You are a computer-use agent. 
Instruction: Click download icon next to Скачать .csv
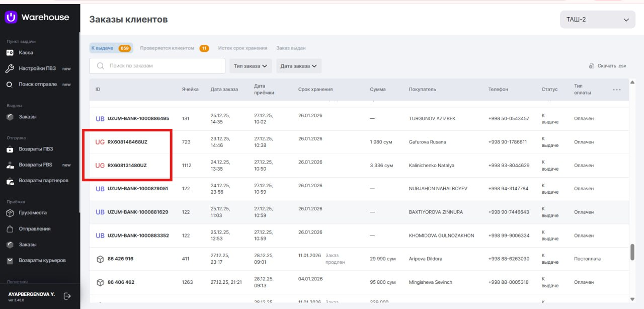(592, 66)
